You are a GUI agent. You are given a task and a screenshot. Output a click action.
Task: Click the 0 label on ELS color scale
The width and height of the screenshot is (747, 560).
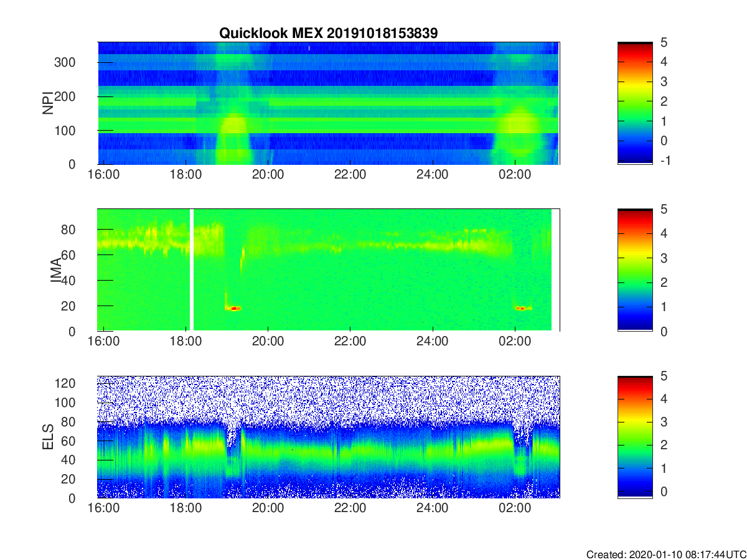664,491
